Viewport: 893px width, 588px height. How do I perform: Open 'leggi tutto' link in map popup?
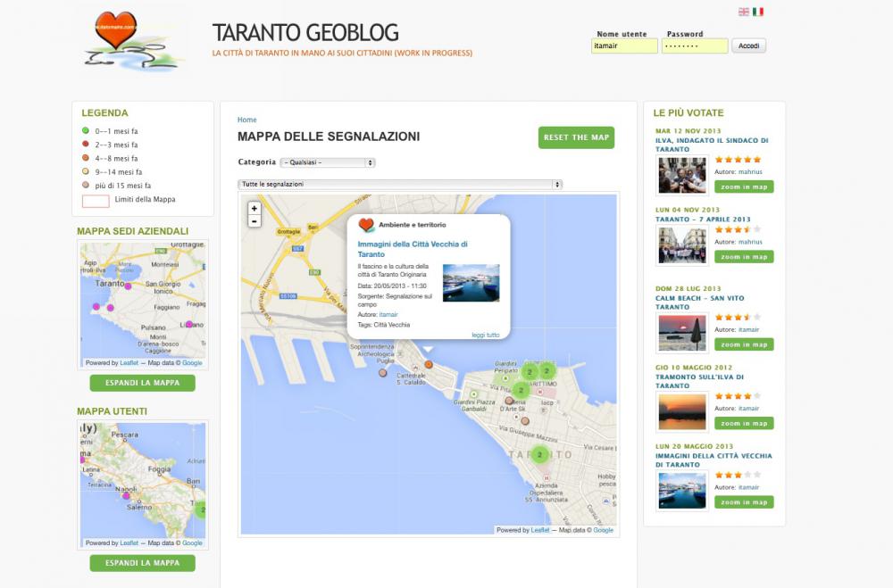point(486,335)
